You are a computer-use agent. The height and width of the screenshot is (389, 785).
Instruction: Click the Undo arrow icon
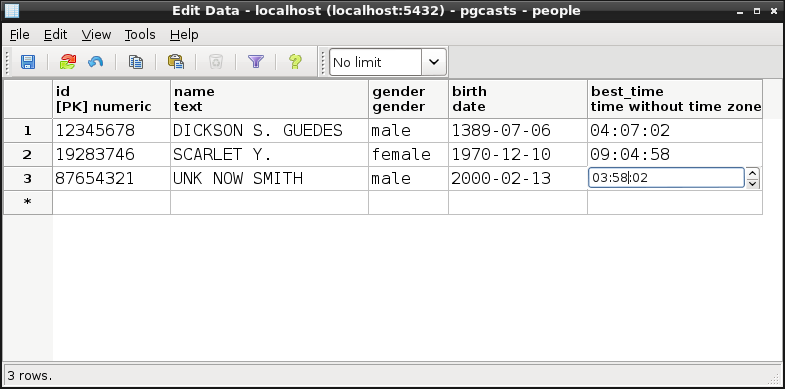pyautogui.click(x=95, y=62)
